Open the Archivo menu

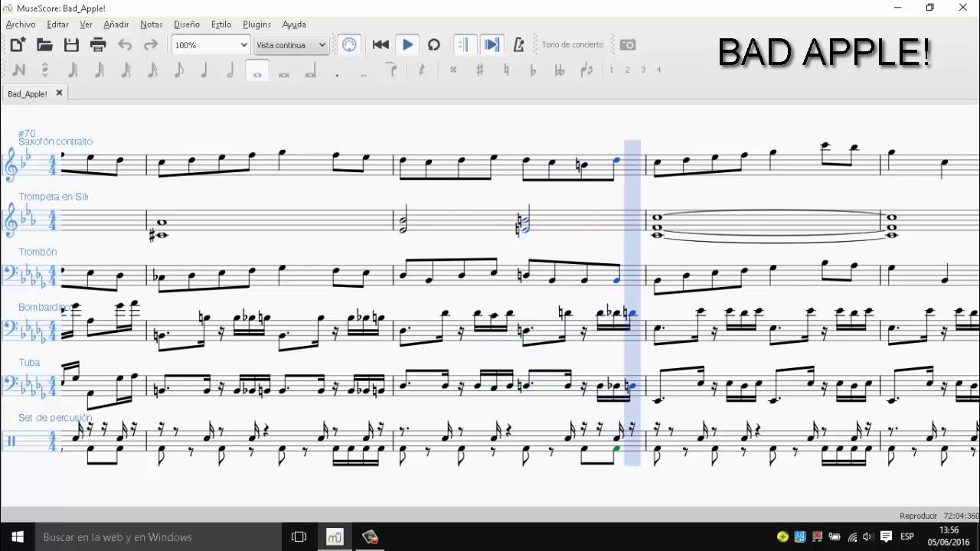21,24
